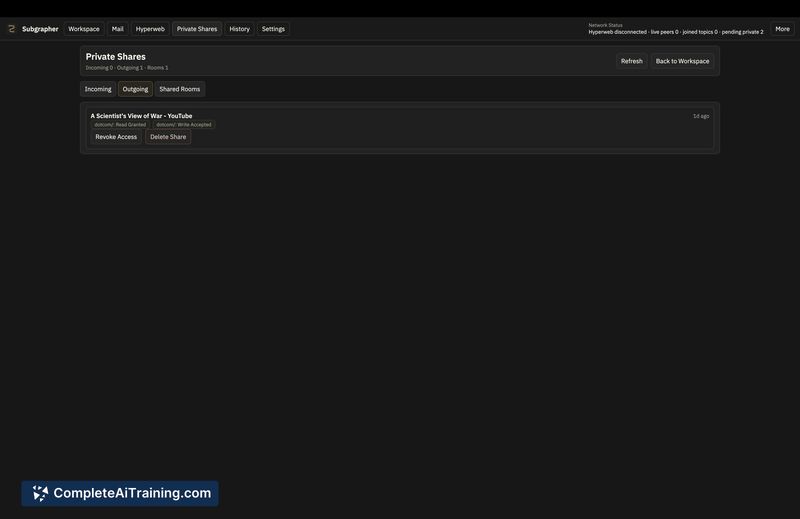Switch to the Incoming tab
Image resolution: width=800 pixels, height=519 pixels.
point(98,89)
